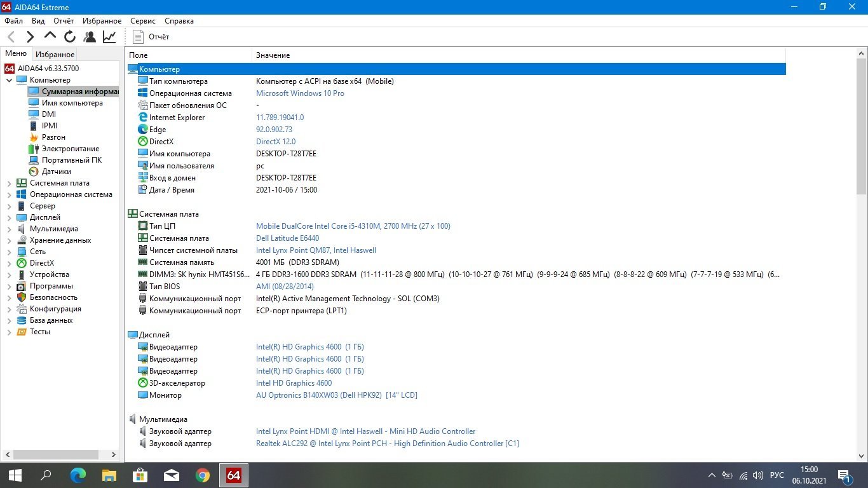868x488 pixels.
Task: Select the Портативный ПК tree item
Action: tap(72, 160)
